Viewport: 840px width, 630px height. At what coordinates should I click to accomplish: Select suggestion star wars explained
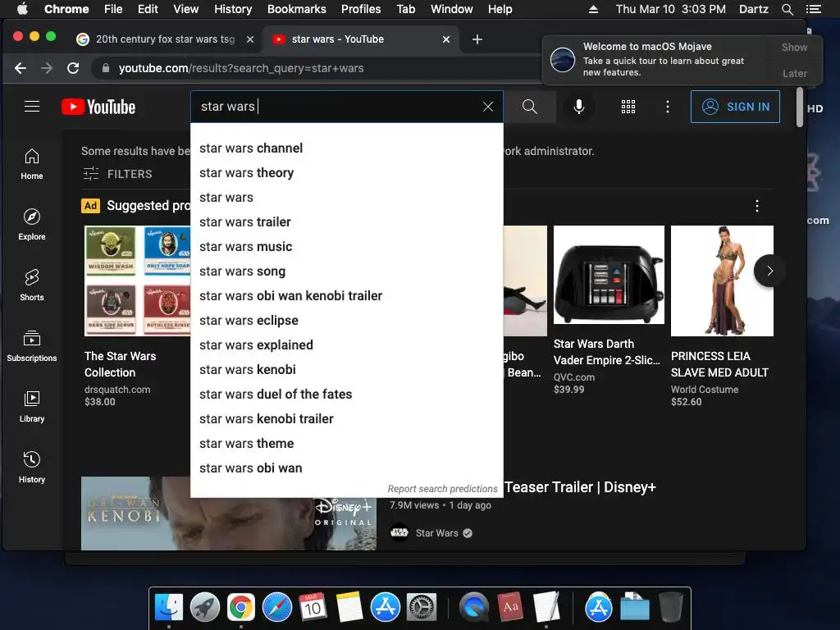pos(347,345)
